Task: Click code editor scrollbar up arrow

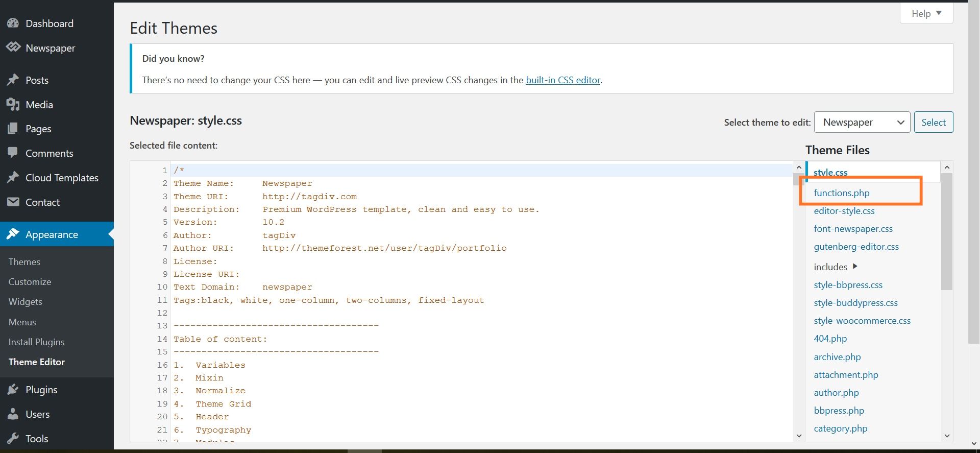Action: click(799, 168)
